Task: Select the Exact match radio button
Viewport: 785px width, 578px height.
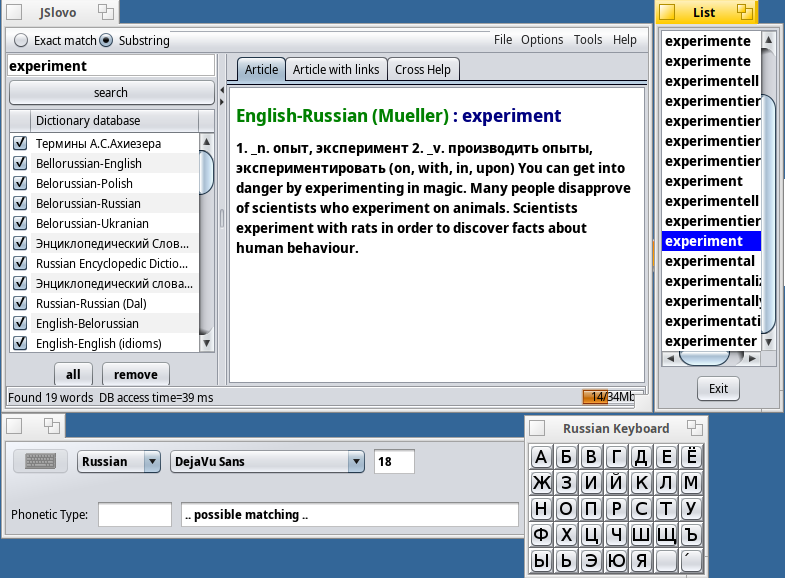Action: pyautogui.click(x=21, y=40)
